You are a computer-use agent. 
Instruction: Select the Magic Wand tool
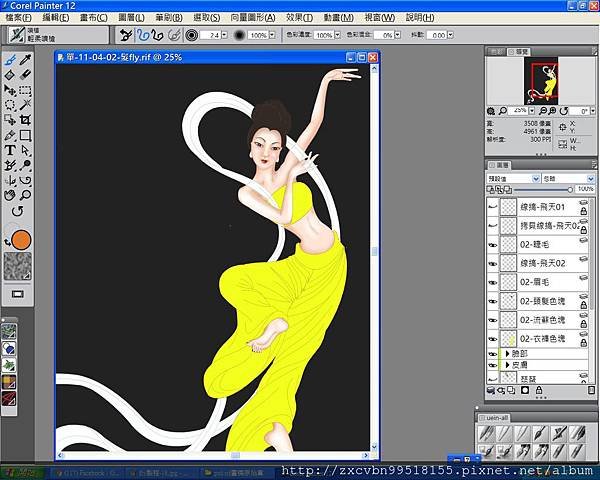point(26,105)
